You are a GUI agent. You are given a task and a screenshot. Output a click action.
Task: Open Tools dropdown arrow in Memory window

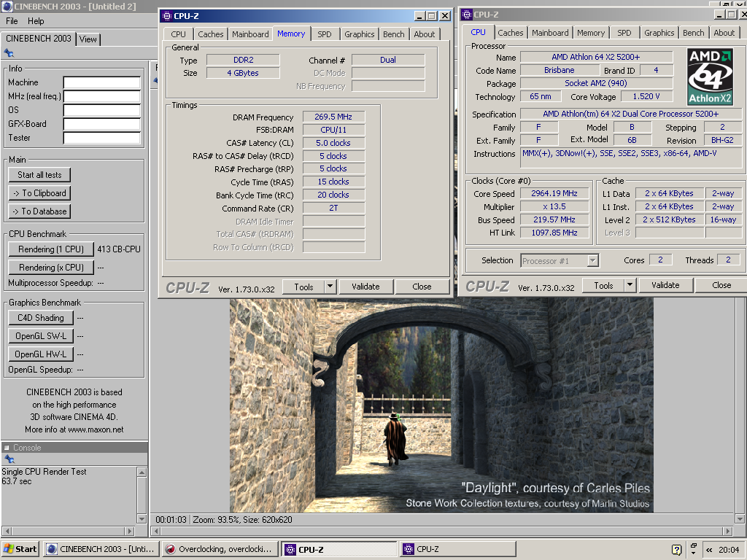[x=330, y=286]
